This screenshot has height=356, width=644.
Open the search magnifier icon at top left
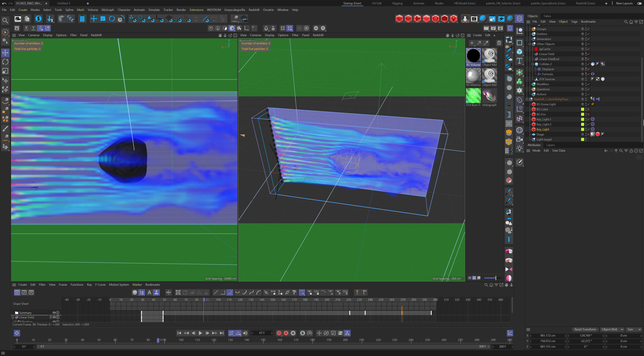point(5,20)
